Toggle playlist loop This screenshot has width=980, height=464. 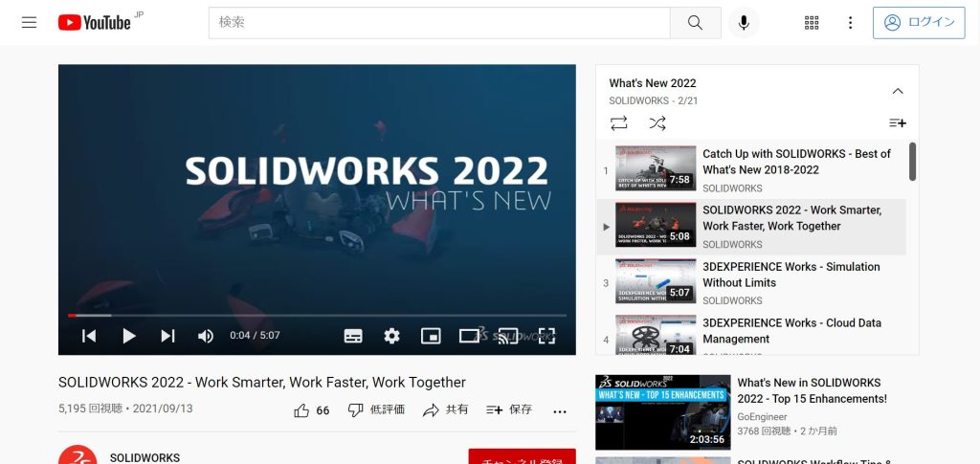tap(619, 123)
